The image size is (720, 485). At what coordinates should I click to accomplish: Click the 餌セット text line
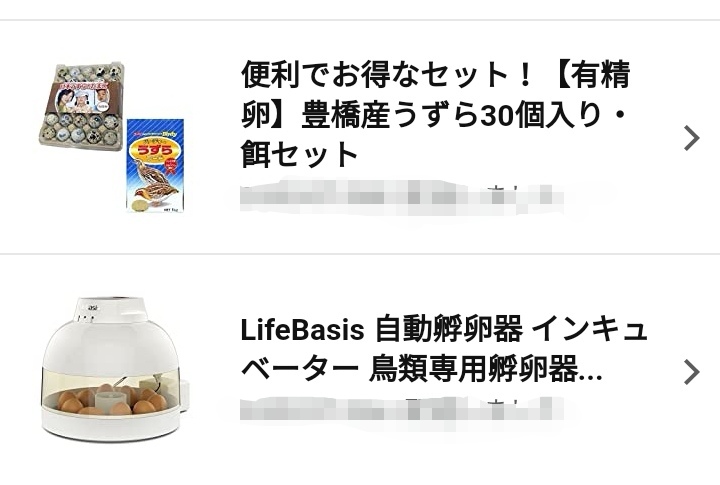[x=299, y=154]
